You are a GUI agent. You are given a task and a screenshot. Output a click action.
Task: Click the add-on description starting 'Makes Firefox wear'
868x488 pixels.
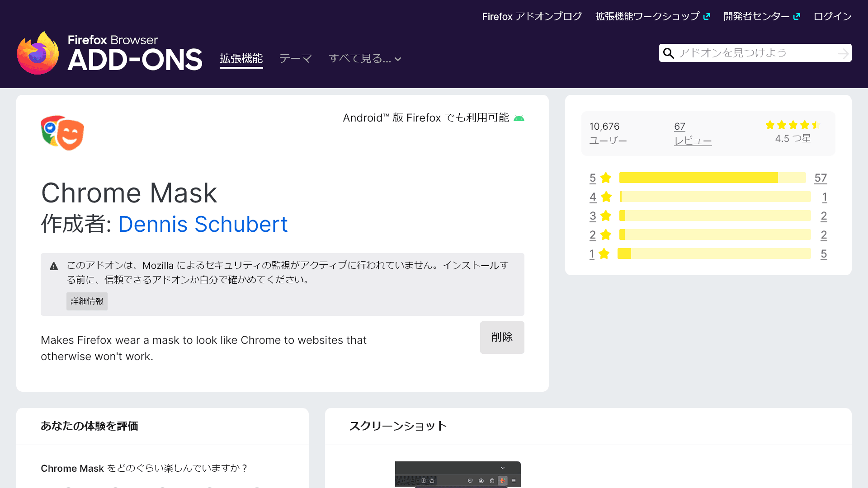pos(203,348)
